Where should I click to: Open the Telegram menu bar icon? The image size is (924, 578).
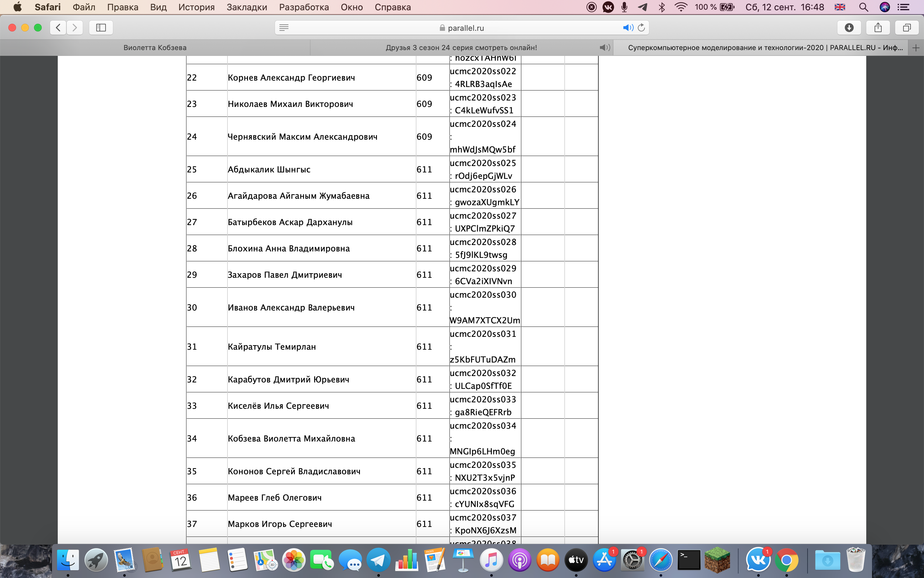pos(643,7)
